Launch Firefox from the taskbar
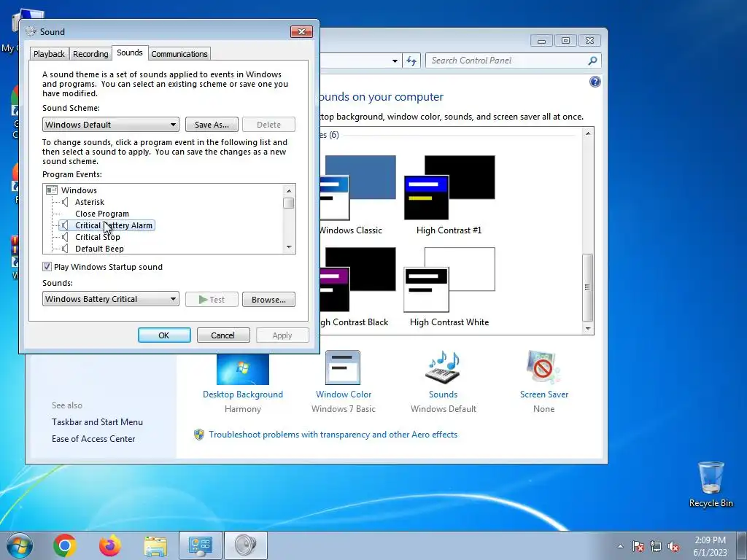Image resolution: width=747 pixels, height=560 pixels. (110, 545)
